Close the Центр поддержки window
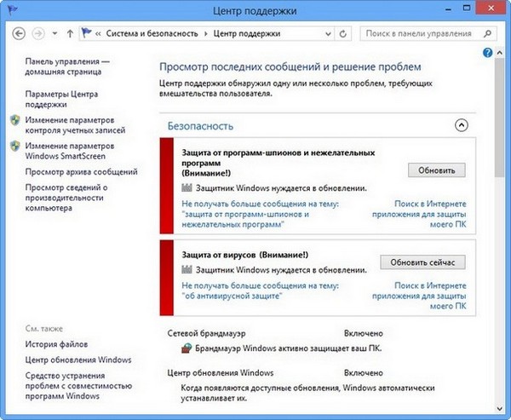This screenshot has height=420, width=511. (491, 9)
